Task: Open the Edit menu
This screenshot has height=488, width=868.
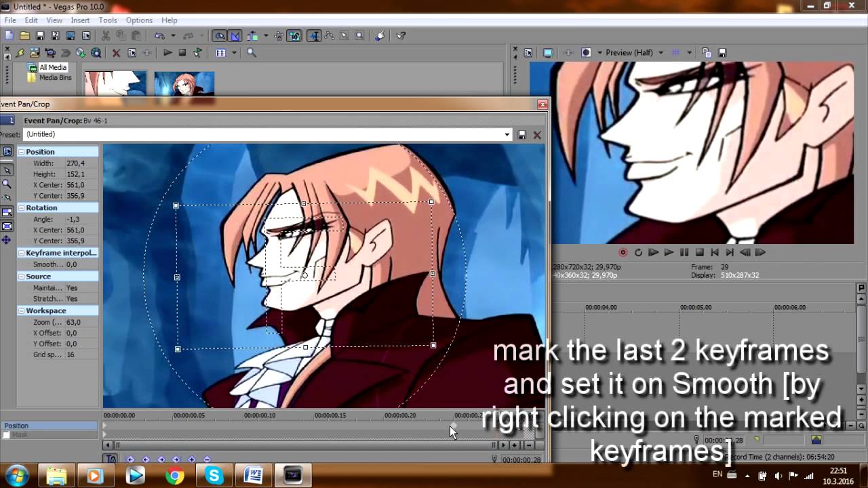Action: coord(31,20)
